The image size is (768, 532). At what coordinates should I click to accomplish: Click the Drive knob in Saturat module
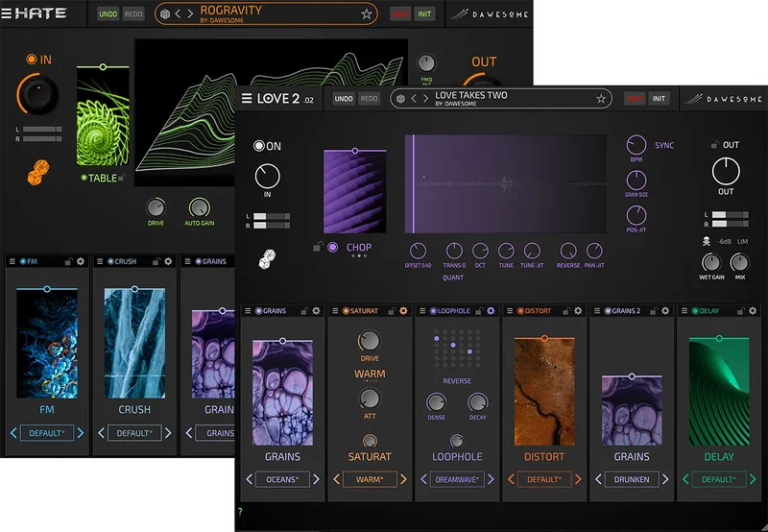click(x=370, y=341)
